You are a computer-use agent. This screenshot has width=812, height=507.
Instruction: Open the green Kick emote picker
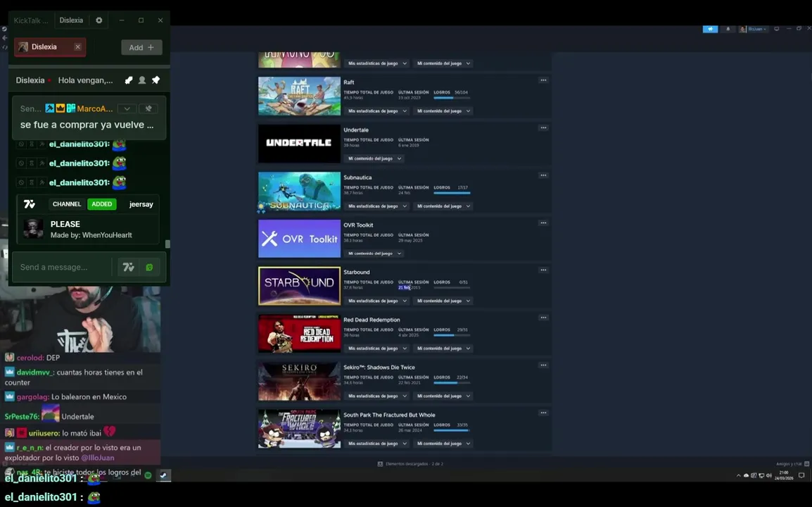tap(149, 267)
